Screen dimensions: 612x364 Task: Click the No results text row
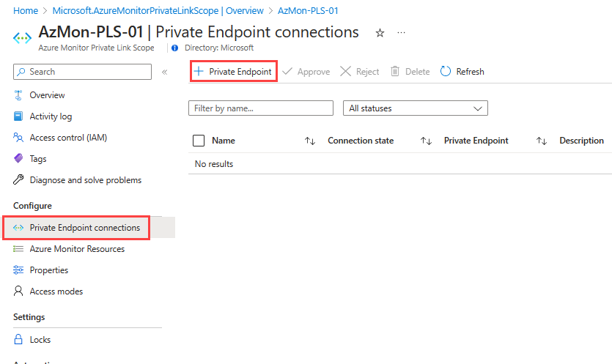[214, 164]
